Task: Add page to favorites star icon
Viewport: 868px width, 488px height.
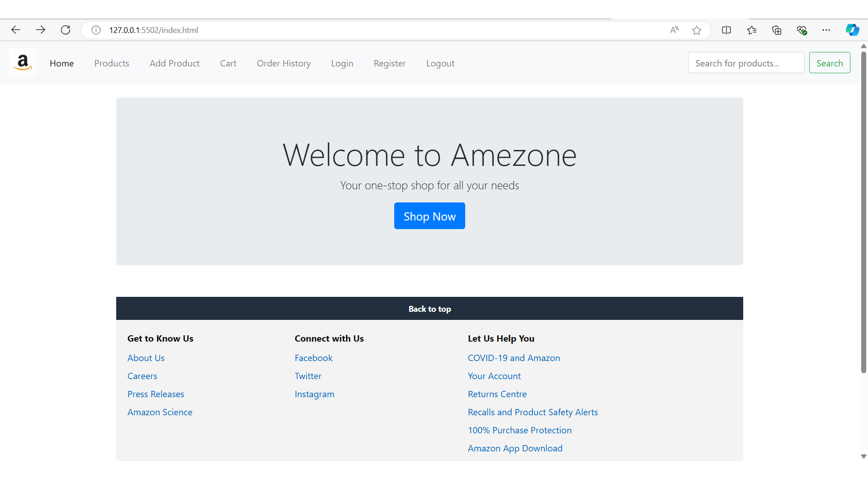Action: tap(697, 30)
